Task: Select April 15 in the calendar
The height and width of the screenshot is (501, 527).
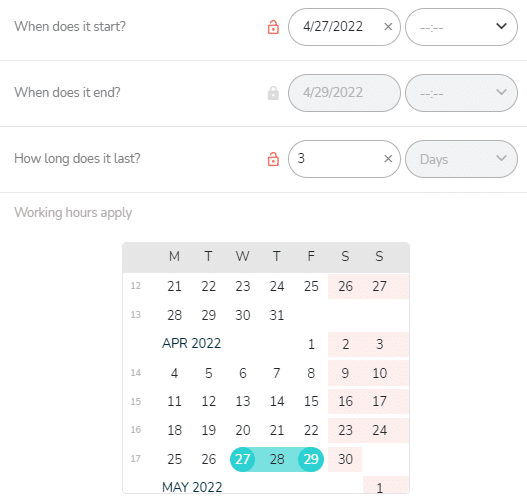Action: click(x=311, y=401)
